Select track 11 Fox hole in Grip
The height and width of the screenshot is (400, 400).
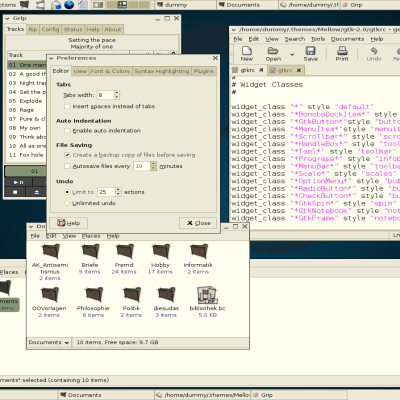[27, 155]
